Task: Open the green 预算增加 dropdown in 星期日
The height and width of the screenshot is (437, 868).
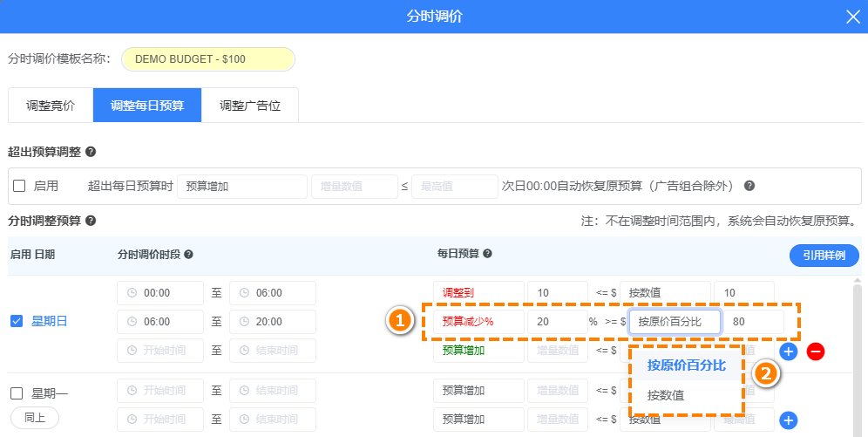Action: pos(478,351)
